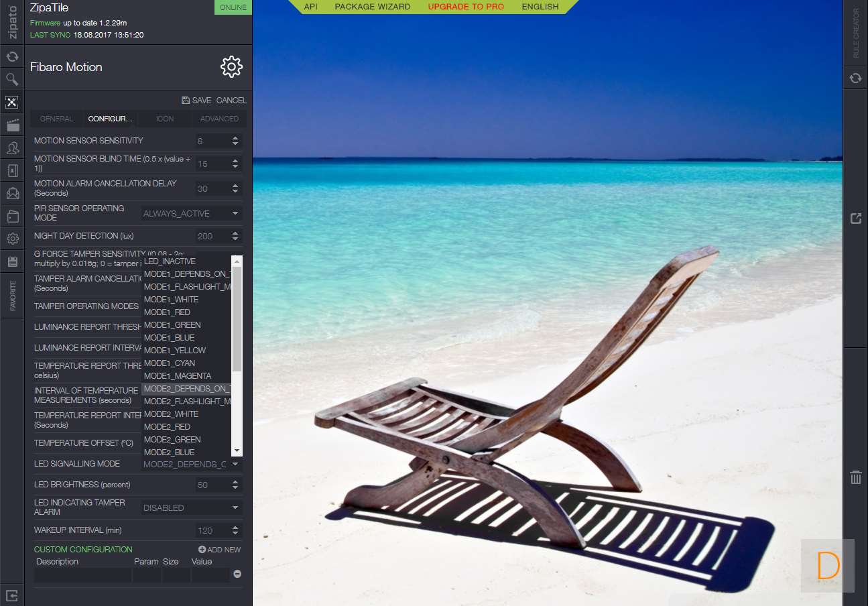The width and height of the screenshot is (868, 606).
Task: Click the logout icon at the sidebar bottom
Action: pyautogui.click(x=12, y=595)
